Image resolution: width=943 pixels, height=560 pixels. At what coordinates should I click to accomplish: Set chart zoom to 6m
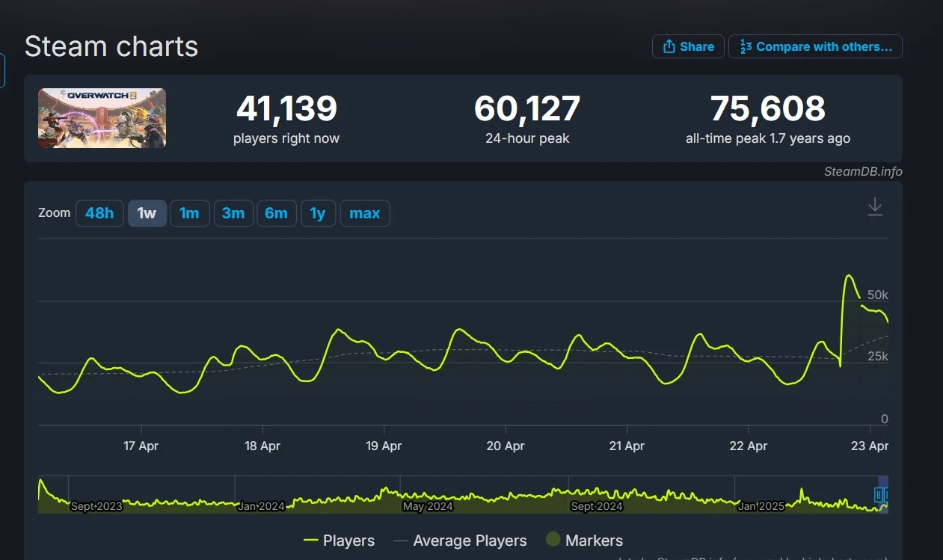pyautogui.click(x=276, y=213)
